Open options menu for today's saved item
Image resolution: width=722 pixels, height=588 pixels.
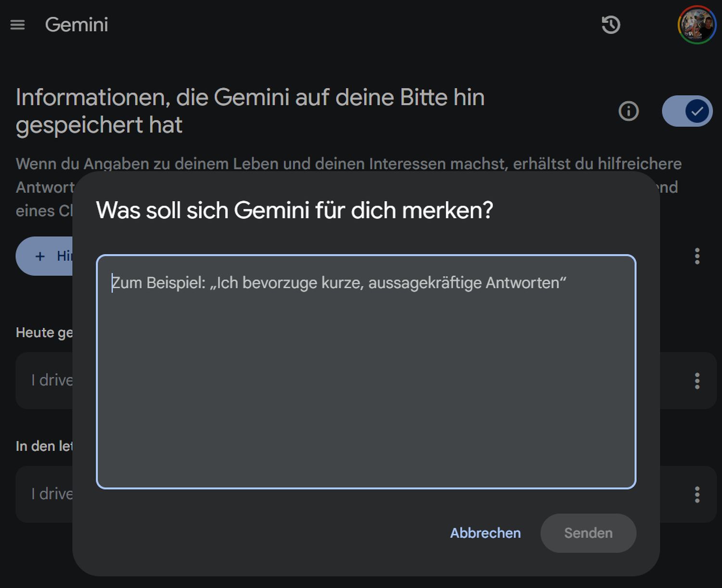tap(697, 381)
